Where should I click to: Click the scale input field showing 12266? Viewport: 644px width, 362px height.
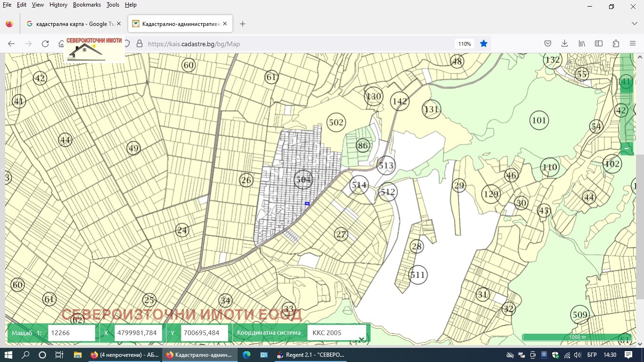pos(72,333)
